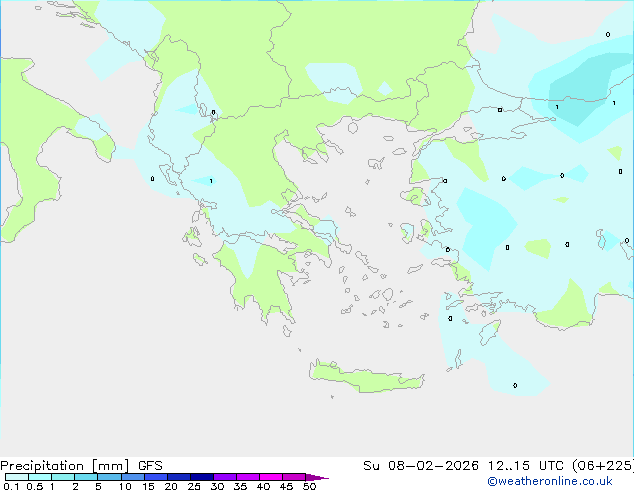
Task: Click the island of Rhodes on map
Action: (x=489, y=332)
